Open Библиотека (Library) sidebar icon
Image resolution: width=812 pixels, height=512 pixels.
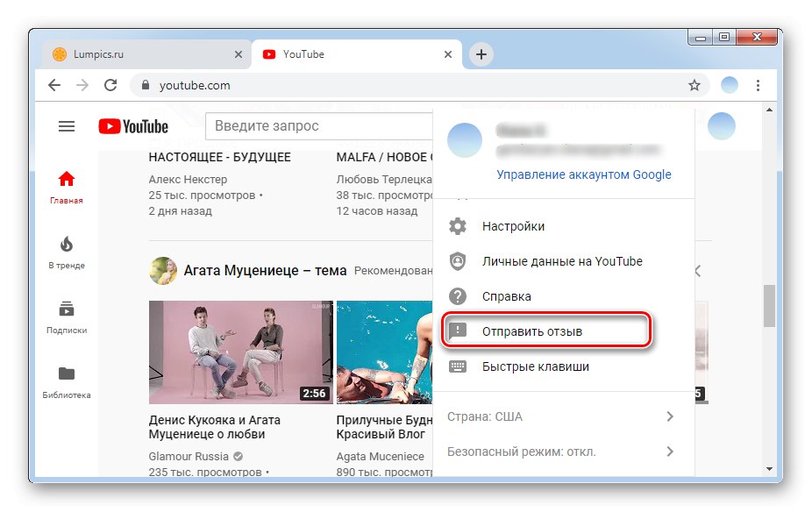(x=66, y=379)
